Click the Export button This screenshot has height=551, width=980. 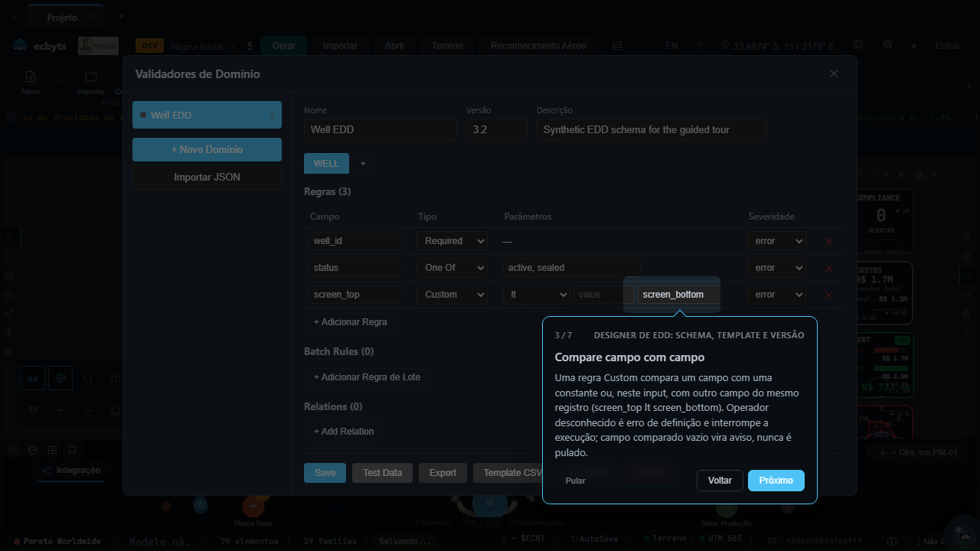tap(443, 473)
